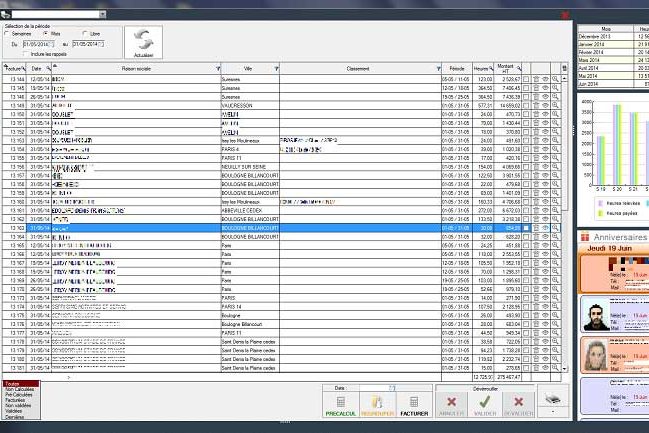Select the Libre period radio button

(86, 33)
